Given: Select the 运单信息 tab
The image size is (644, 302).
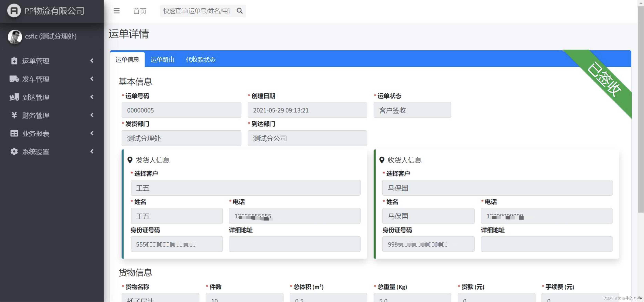Looking at the screenshot, I should click(x=127, y=60).
